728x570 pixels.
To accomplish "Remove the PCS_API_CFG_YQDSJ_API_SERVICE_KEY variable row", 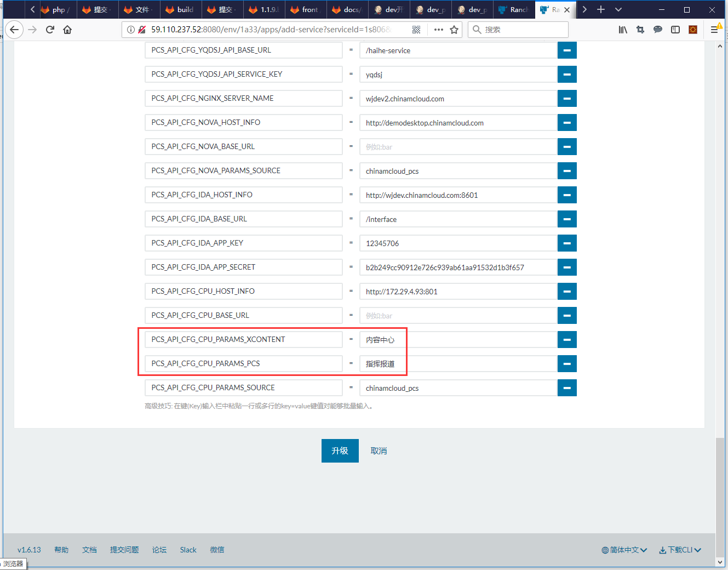I will click(567, 75).
